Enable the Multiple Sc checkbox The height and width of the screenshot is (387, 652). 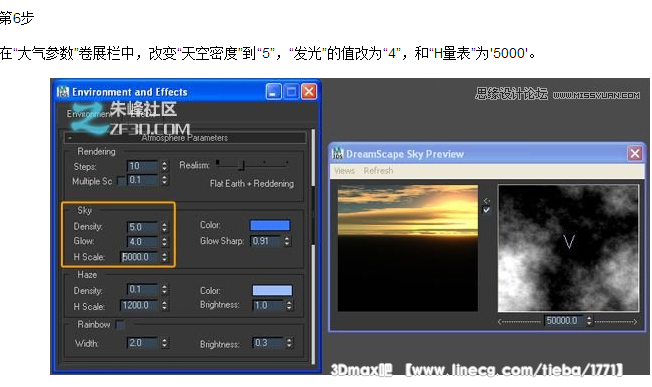click(x=121, y=181)
